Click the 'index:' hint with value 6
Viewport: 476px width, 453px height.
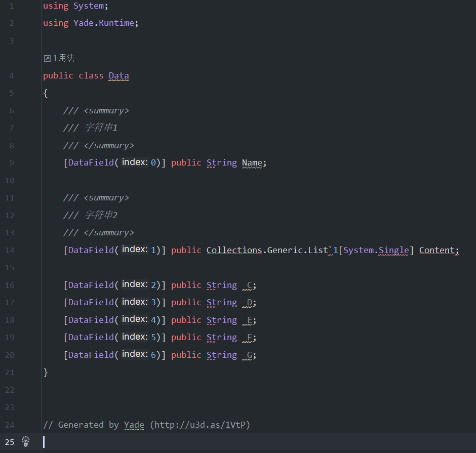pyautogui.click(x=135, y=354)
